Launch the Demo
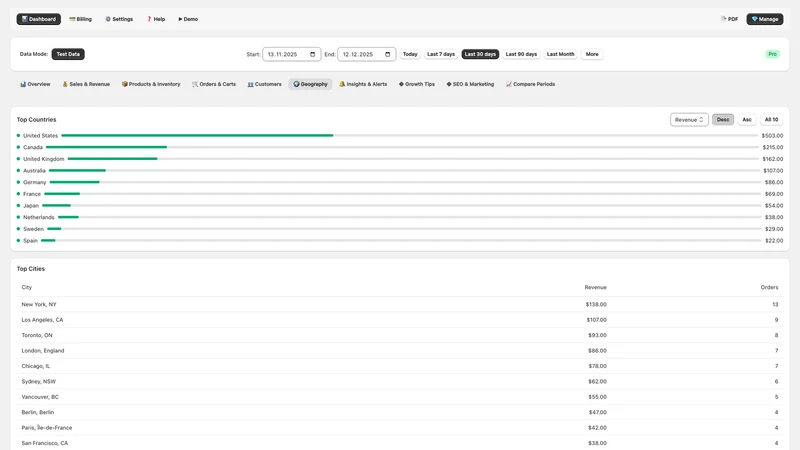The image size is (800, 450). click(x=188, y=19)
